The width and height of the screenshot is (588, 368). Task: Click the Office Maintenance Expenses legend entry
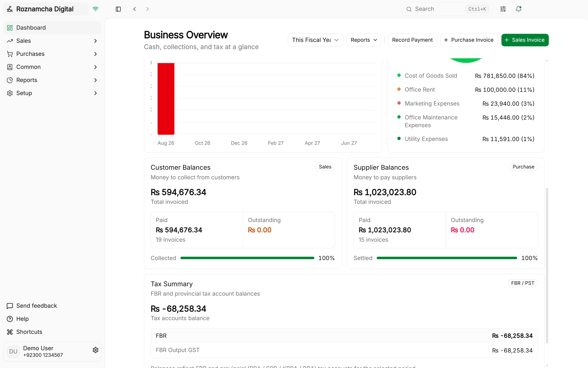tap(466, 121)
